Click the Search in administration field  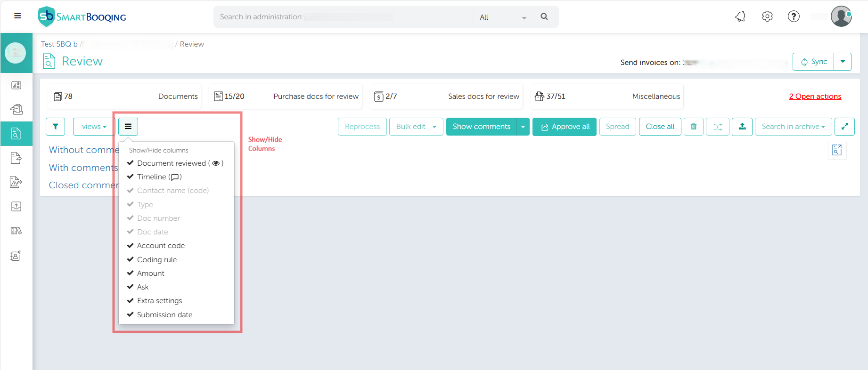[x=344, y=17]
